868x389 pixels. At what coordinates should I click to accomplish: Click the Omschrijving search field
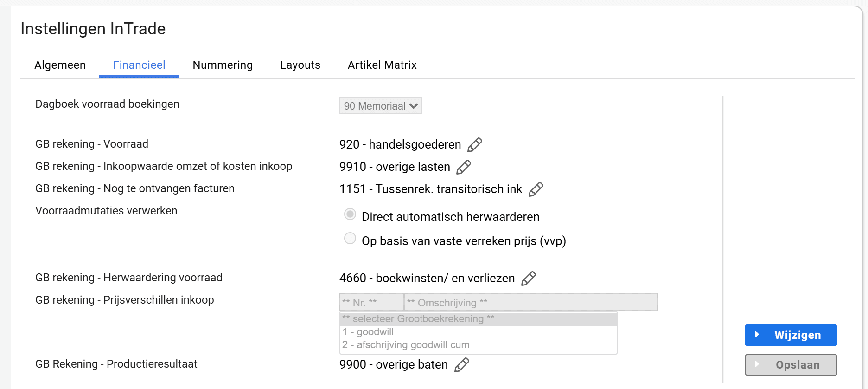tap(531, 303)
